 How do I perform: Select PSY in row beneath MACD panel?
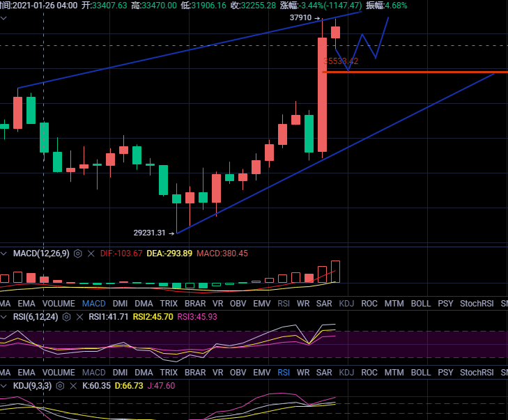click(445, 304)
